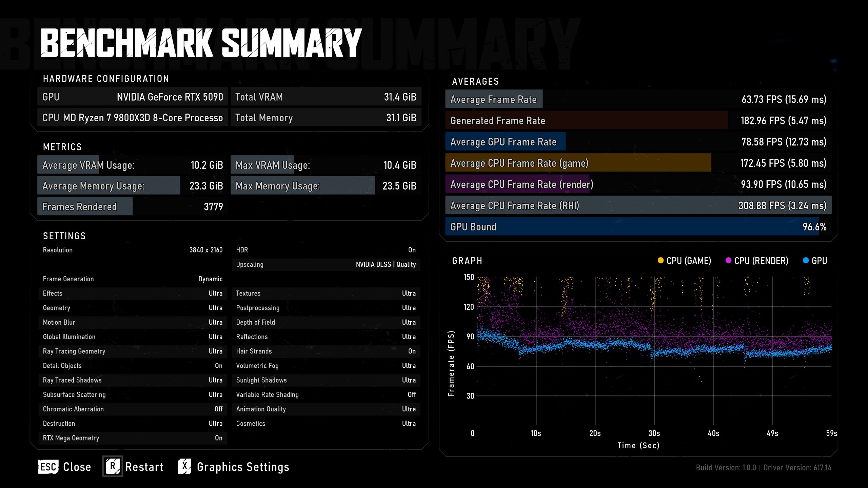Click the Detail Objects On row
Screen dimensions: 868x488
(x=133, y=366)
